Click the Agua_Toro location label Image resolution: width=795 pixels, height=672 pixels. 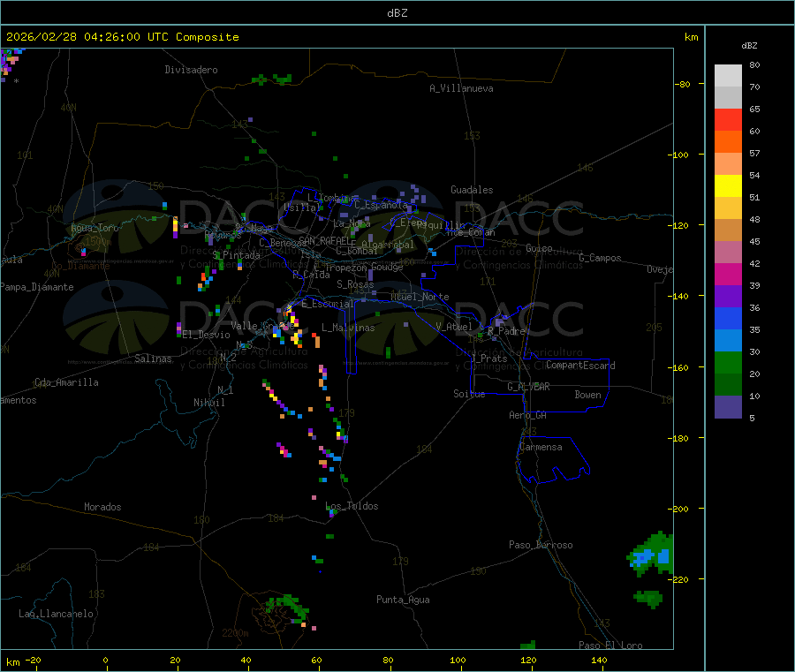tap(95, 228)
